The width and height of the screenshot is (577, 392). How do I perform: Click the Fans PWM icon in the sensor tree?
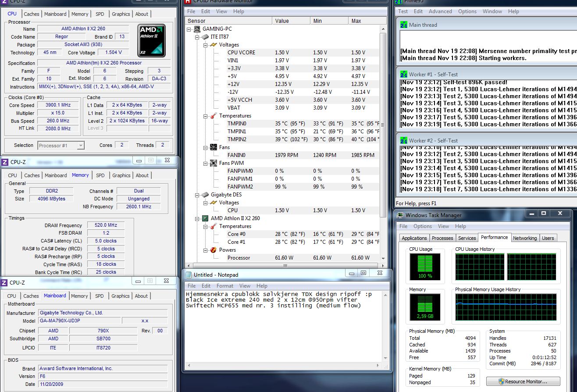[214, 163]
